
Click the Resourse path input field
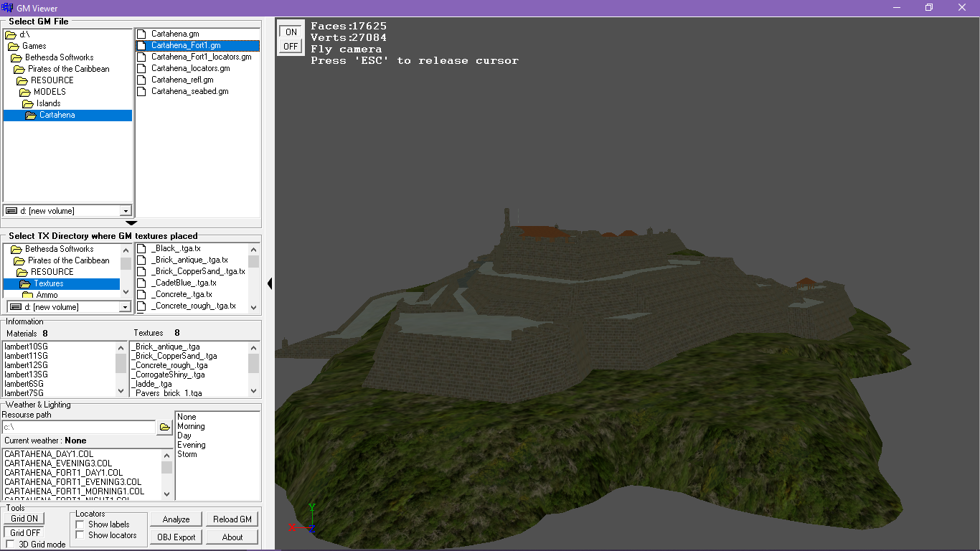point(79,428)
